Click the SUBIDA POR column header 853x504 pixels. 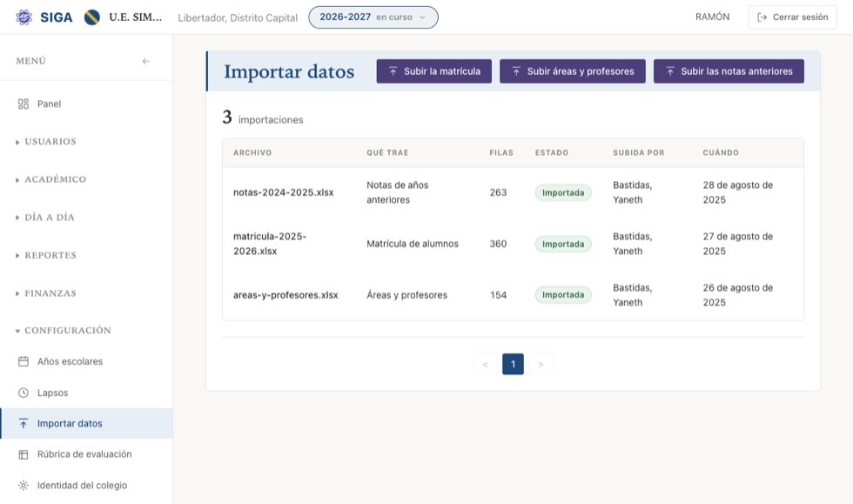(x=639, y=153)
